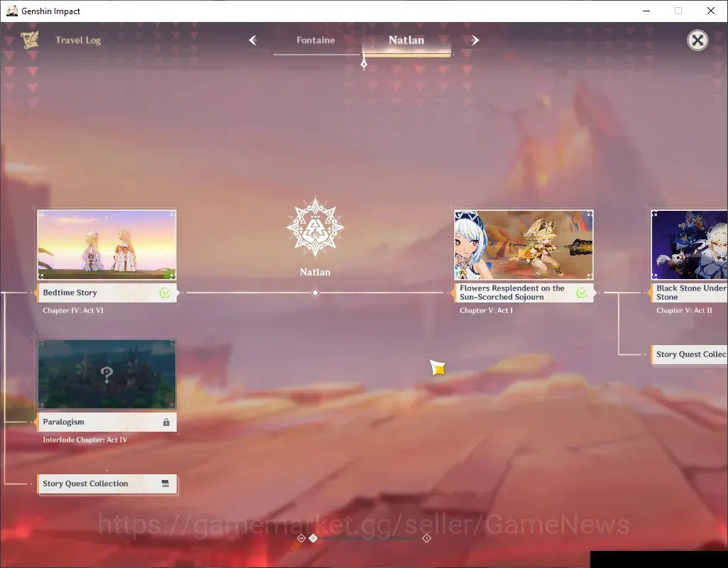The width and height of the screenshot is (728, 568).
Task: Open the locked Paralogism thumbnail
Action: pyautogui.click(x=106, y=374)
